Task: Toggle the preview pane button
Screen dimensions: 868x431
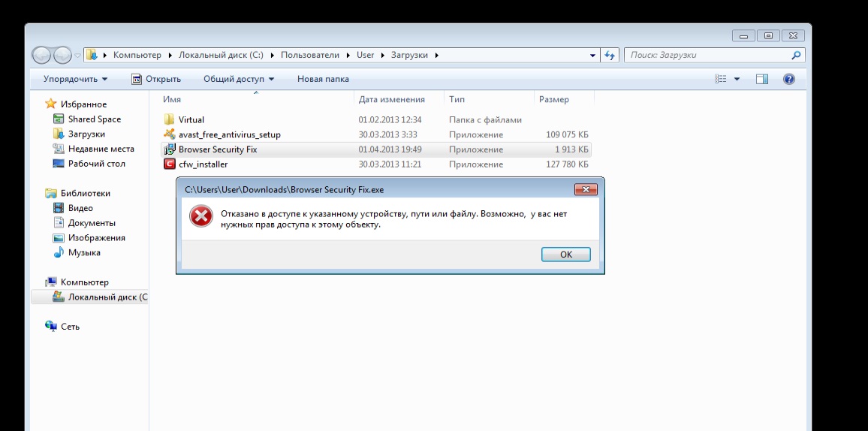Action: [x=761, y=79]
